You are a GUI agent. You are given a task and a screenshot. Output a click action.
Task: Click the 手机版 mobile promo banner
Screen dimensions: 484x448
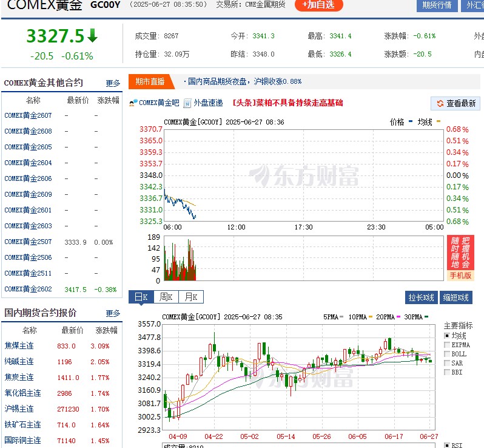[x=460, y=258]
